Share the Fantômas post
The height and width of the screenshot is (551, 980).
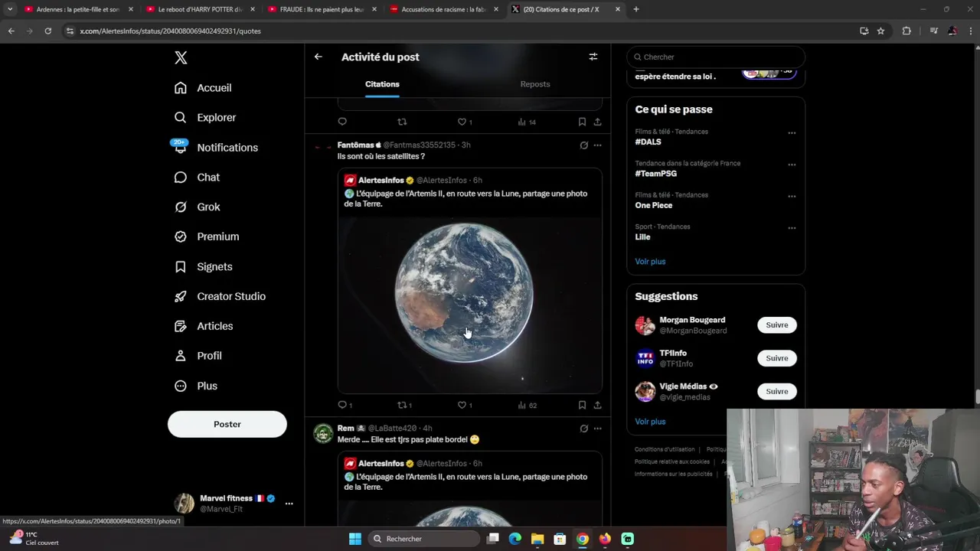coord(597,405)
